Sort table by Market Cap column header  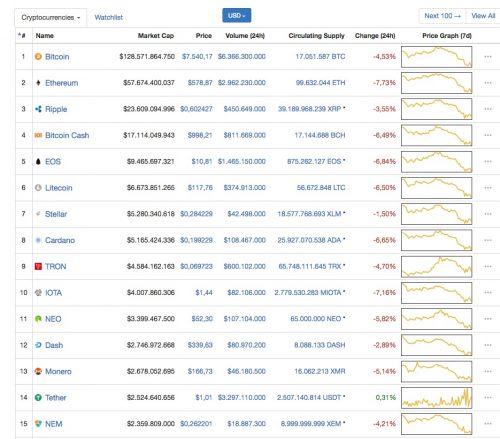point(156,36)
